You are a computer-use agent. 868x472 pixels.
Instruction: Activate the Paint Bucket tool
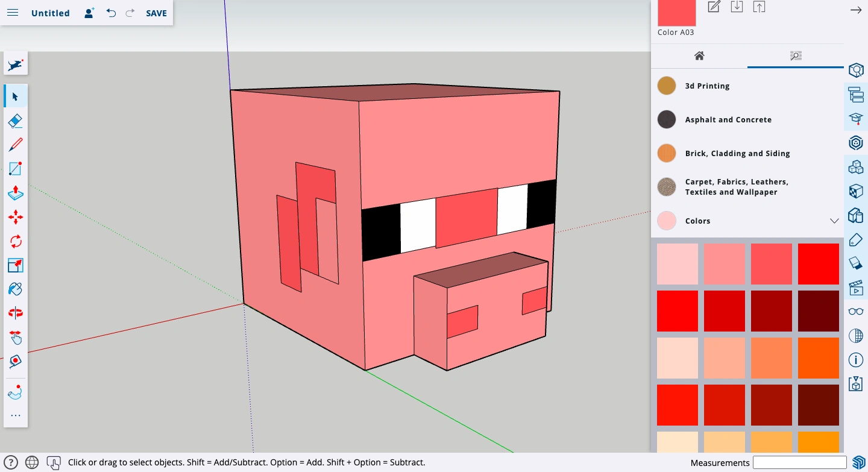point(15,289)
